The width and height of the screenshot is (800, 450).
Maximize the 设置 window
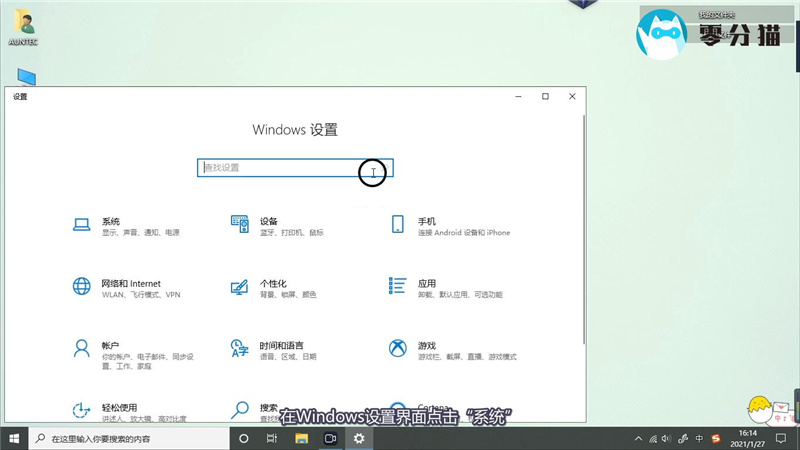pos(545,96)
